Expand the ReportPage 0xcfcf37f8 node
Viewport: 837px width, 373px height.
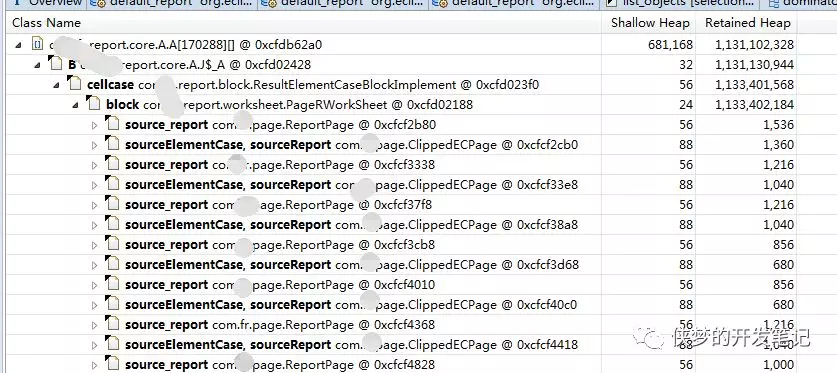pyautogui.click(x=94, y=205)
